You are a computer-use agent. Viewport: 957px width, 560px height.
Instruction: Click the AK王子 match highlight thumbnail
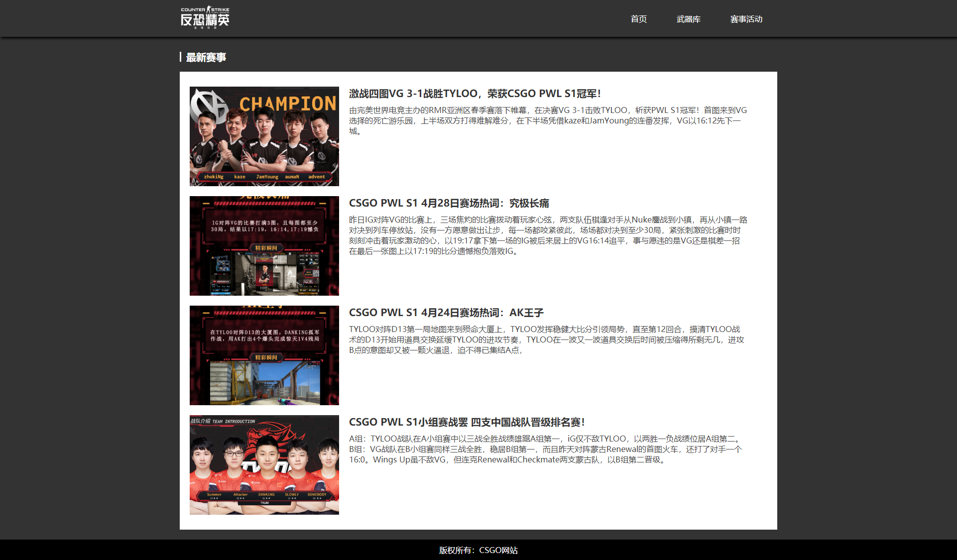(x=264, y=355)
